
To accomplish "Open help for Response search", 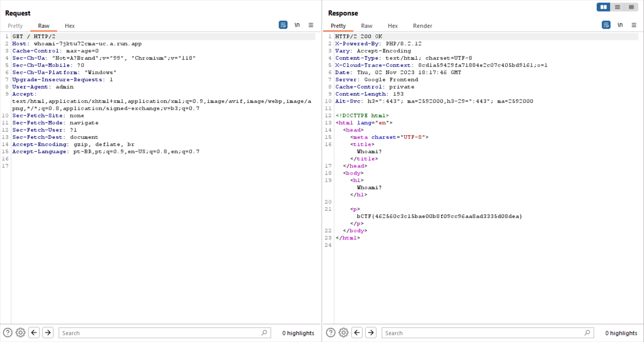I will 330,333.
